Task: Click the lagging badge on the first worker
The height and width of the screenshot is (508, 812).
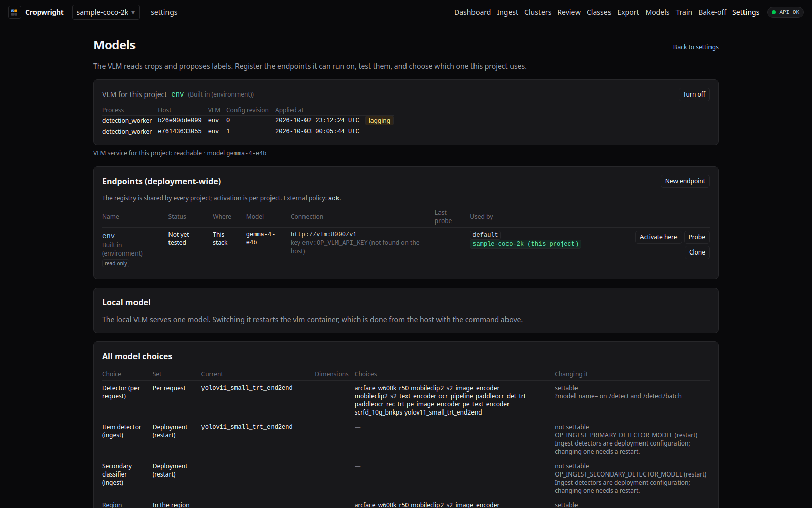Action: tap(379, 121)
